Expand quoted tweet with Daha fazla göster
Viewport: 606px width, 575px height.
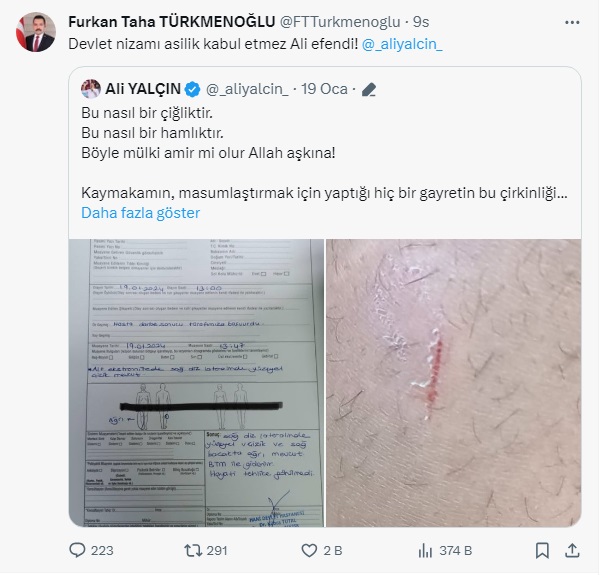(x=141, y=213)
